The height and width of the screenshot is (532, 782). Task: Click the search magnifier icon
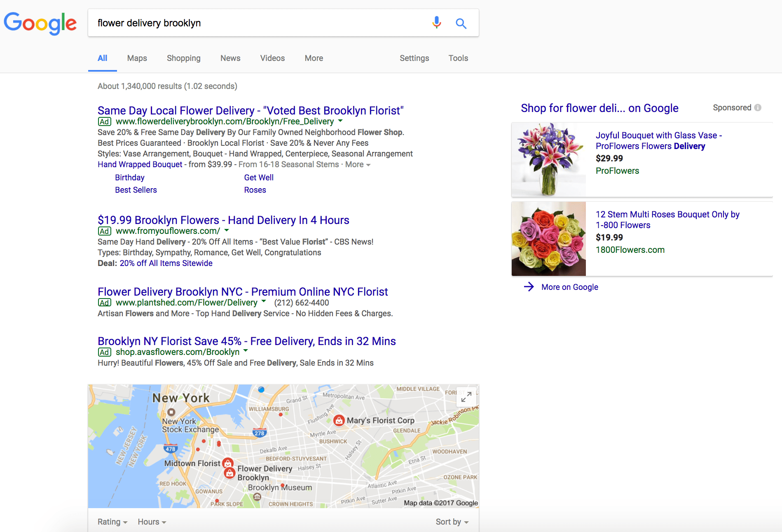[461, 23]
